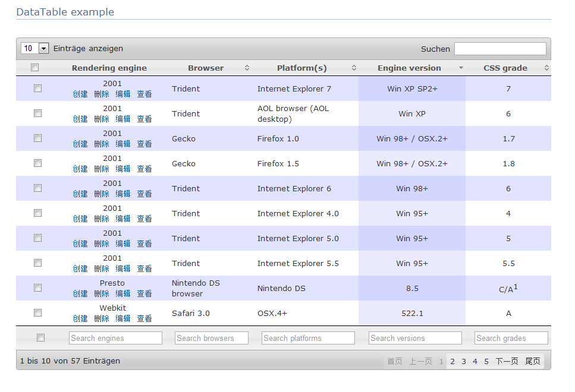
Task: Focus the Search platforms filter field
Action: [x=309, y=338]
